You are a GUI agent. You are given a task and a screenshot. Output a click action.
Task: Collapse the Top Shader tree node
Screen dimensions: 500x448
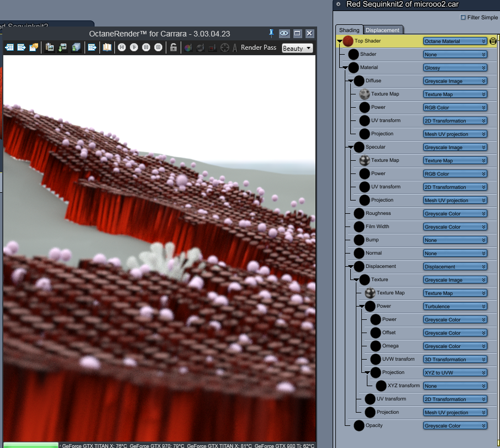click(340, 41)
